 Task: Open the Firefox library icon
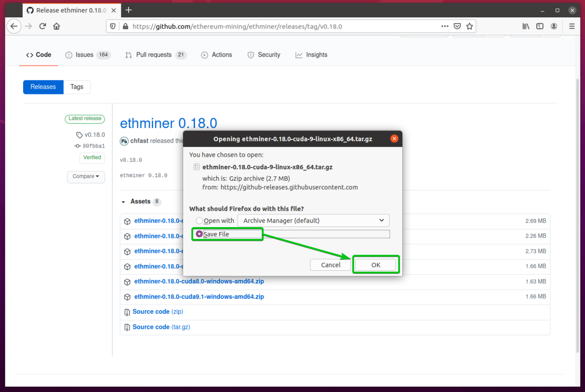pos(526,26)
